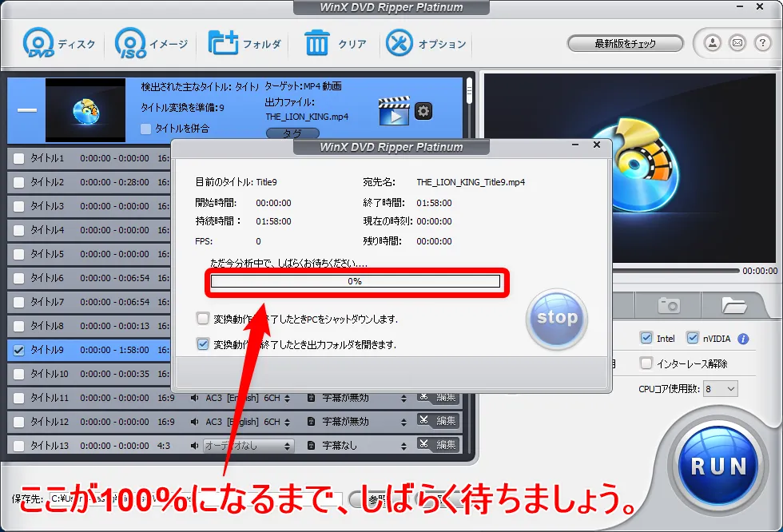This screenshot has width=783, height=532.
Task: Click the round stop button
Action: [x=557, y=318]
